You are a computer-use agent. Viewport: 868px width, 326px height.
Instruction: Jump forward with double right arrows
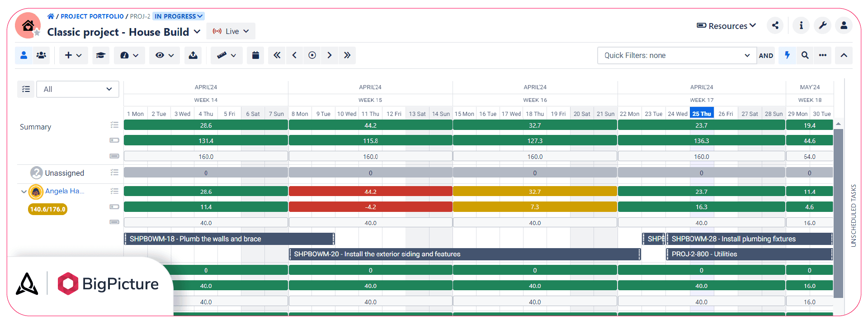tap(347, 55)
